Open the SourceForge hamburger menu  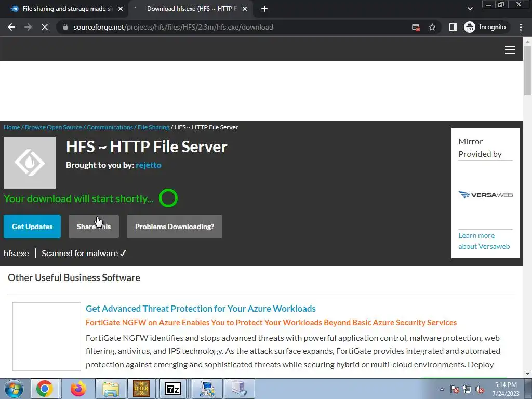[x=510, y=50]
